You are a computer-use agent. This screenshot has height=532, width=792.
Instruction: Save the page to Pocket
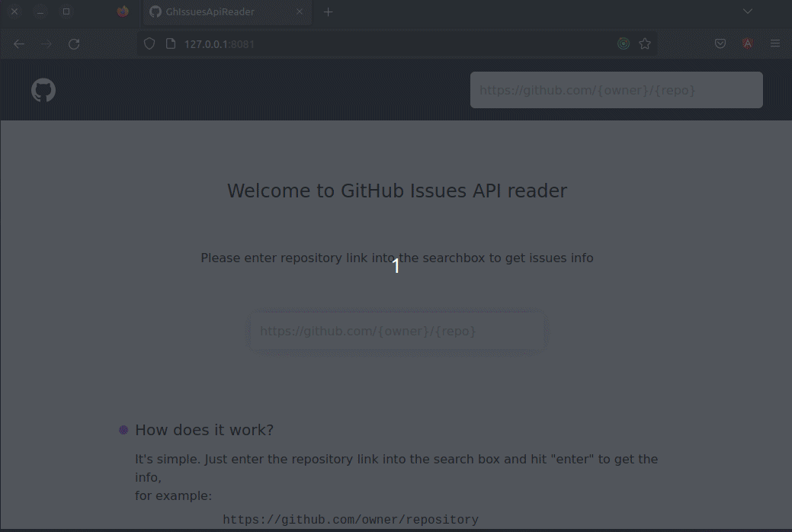(720, 43)
